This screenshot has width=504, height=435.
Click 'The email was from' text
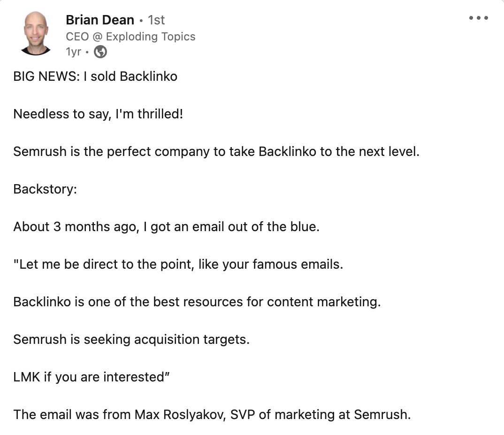[72, 415]
